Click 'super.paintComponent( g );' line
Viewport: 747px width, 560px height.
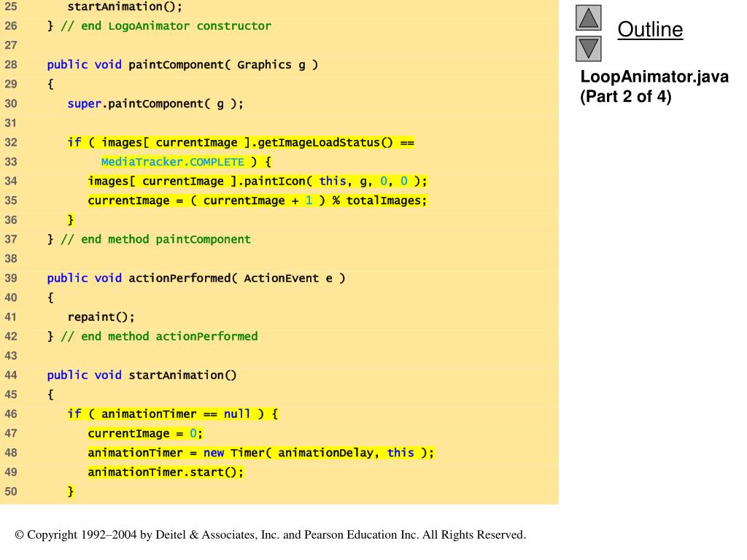(x=155, y=104)
